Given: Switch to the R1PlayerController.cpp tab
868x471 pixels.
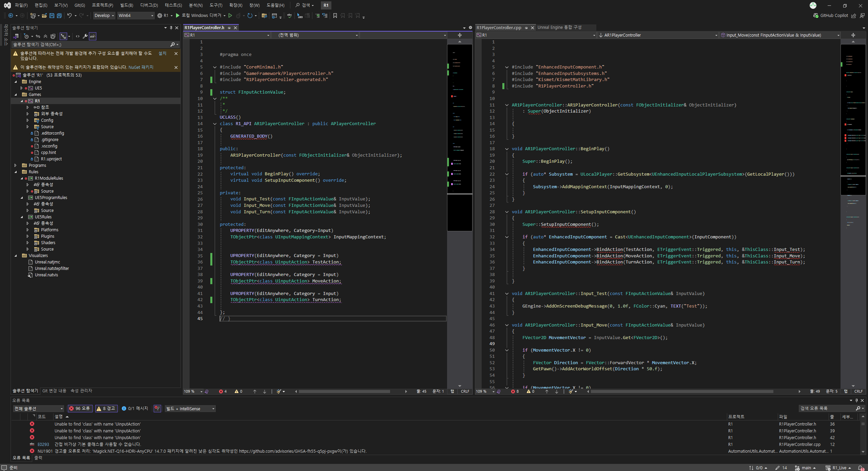Looking at the screenshot, I should pos(499,27).
